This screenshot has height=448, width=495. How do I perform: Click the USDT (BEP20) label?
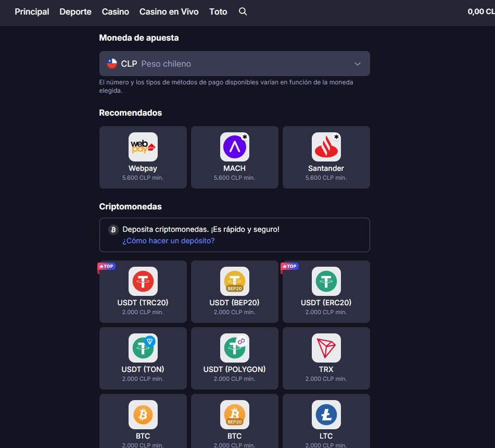[x=234, y=303]
